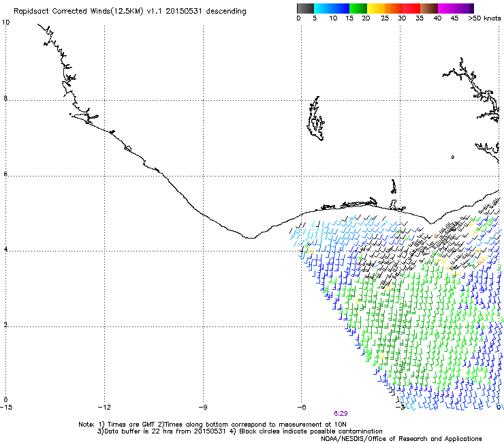Click the gray 0-5 knots legend segment
The image size is (504, 443).
[305, 8]
